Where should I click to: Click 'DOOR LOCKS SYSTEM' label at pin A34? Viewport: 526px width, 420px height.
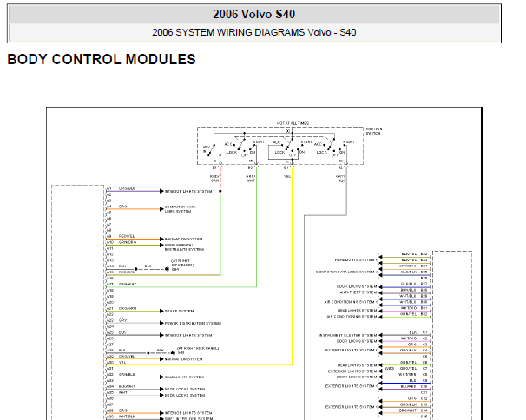pos(185,389)
